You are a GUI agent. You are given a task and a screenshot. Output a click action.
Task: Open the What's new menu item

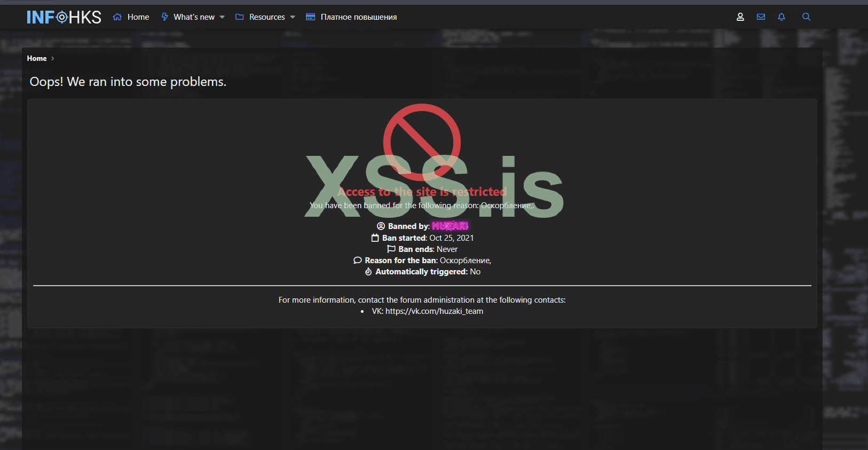(x=194, y=17)
